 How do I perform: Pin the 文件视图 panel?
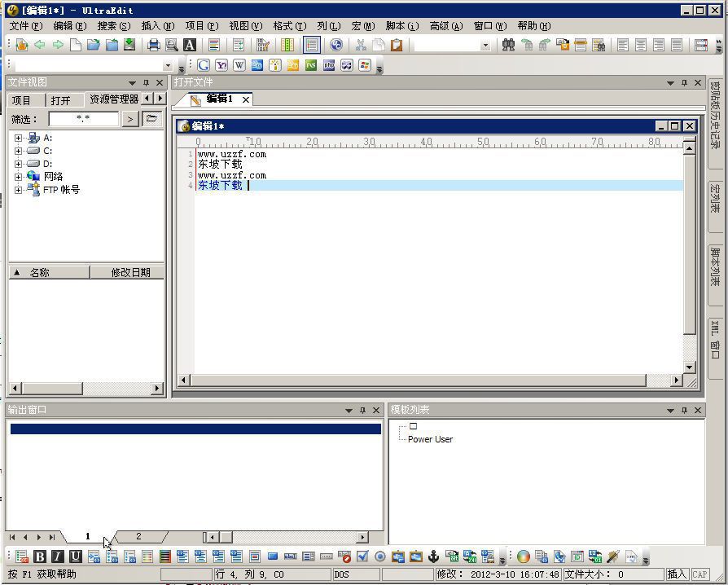(x=146, y=83)
